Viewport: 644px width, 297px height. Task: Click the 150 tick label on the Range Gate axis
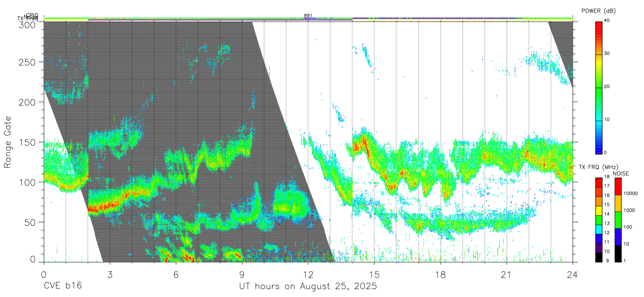click(27, 142)
